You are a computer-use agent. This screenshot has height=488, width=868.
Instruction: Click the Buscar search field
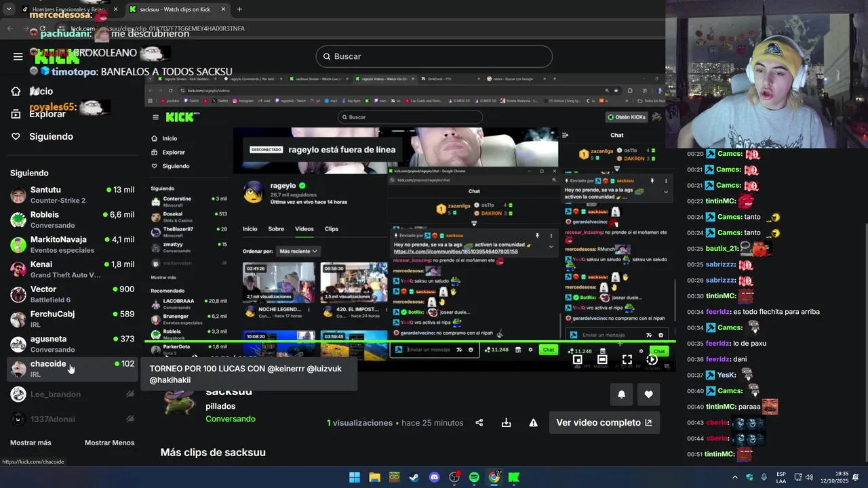click(x=434, y=56)
